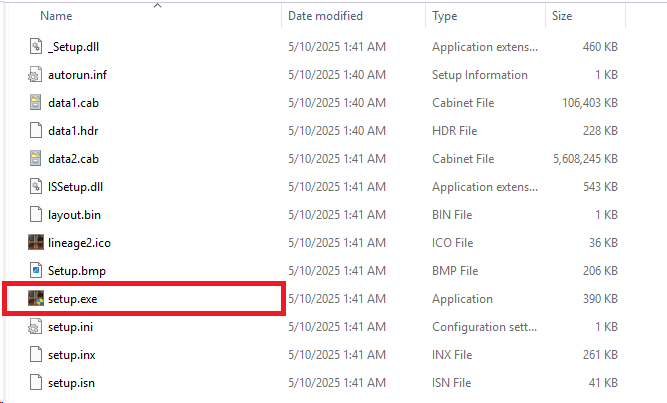Click lineage2.ico modified date cell
The width and height of the screenshot is (667, 403).
337,243
